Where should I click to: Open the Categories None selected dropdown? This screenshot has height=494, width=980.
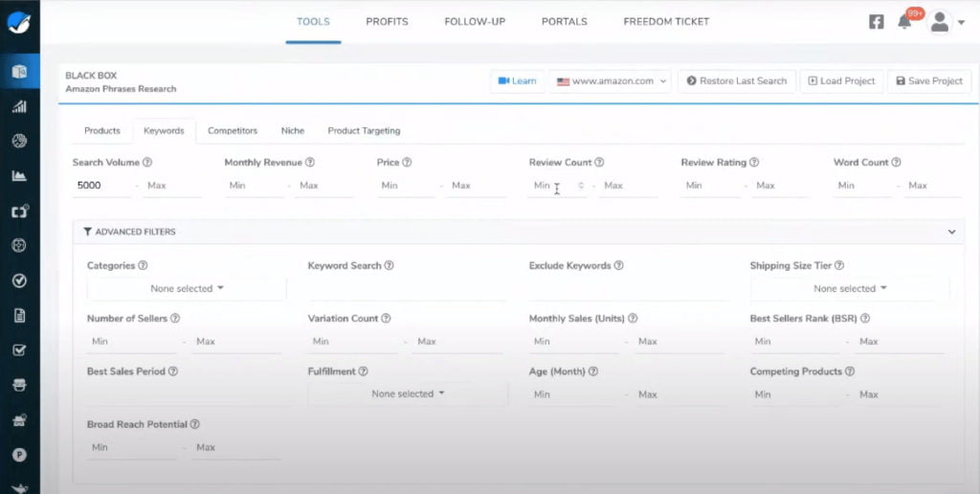point(187,289)
